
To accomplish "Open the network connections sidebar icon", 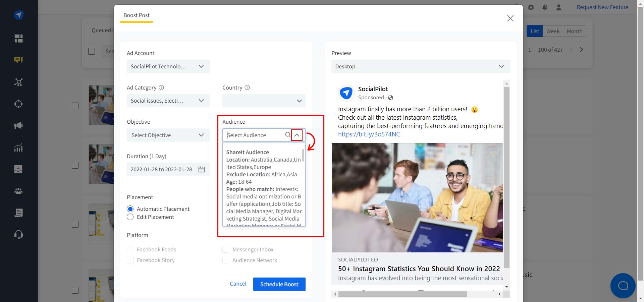I will coord(18,82).
